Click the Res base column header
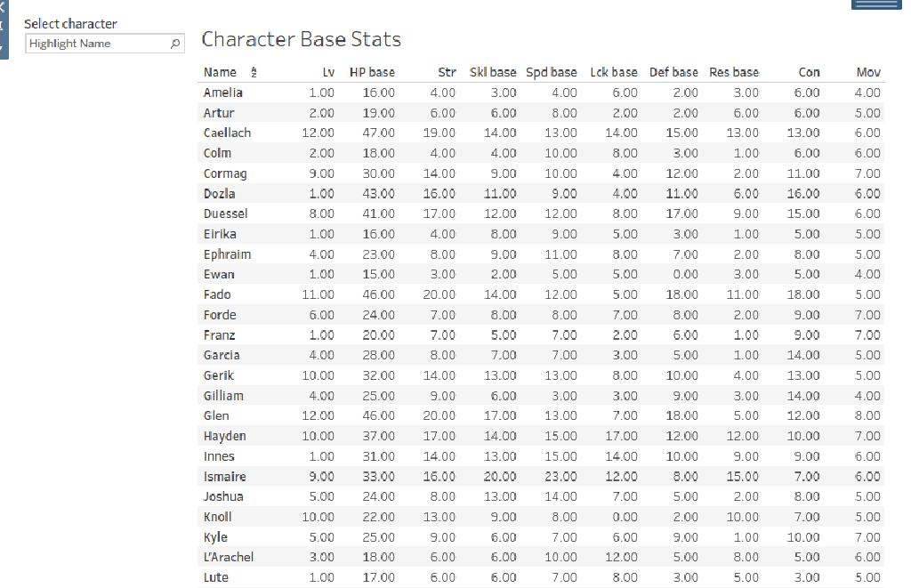This screenshot has height=588, width=911. 734,72
